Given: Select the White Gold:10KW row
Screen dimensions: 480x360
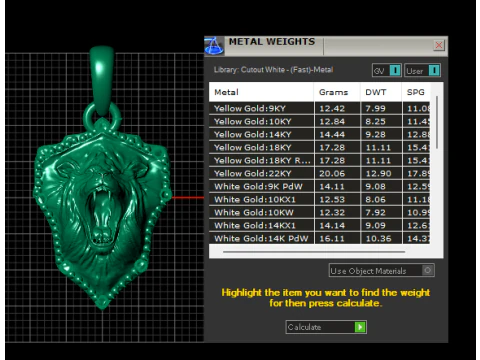Looking at the screenshot, I should point(319,212).
